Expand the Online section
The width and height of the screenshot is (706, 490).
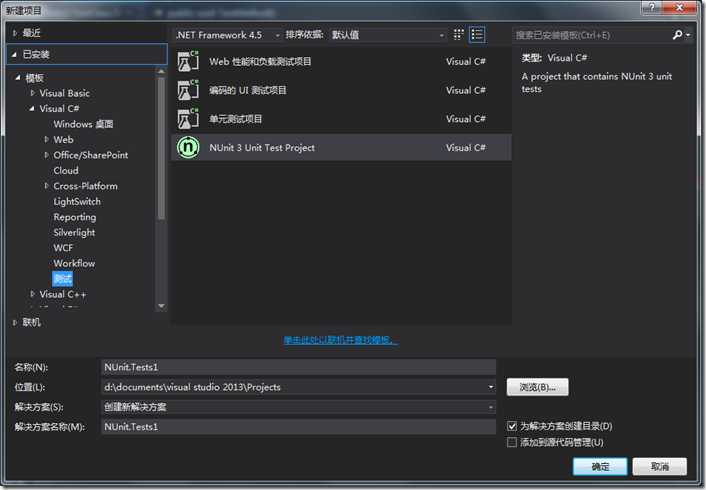click(15, 322)
